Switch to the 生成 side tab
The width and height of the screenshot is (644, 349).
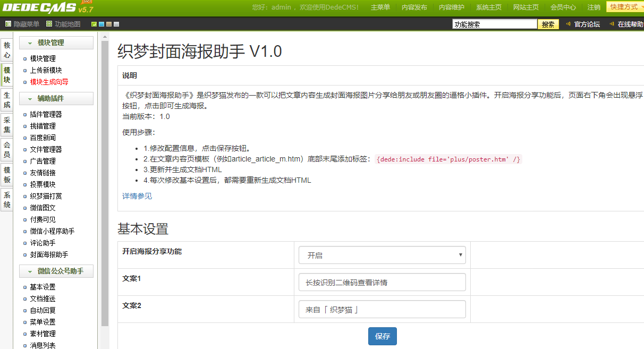[x=7, y=100]
